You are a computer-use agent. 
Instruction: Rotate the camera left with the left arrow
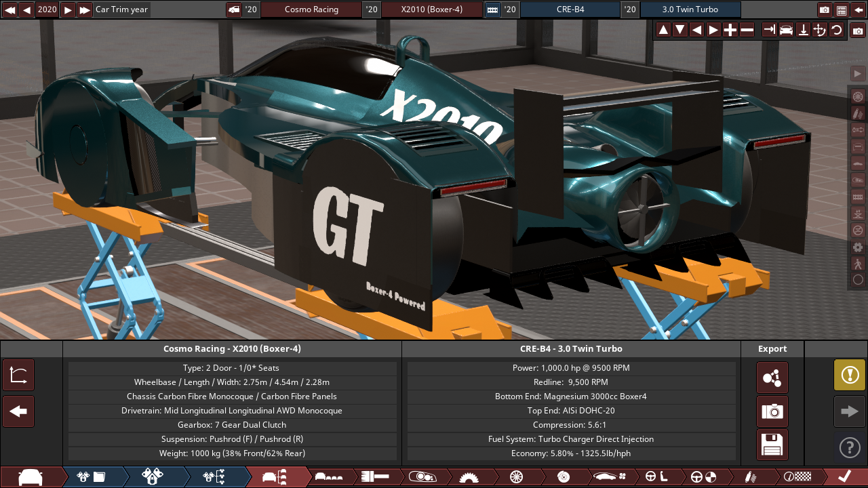[696, 30]
